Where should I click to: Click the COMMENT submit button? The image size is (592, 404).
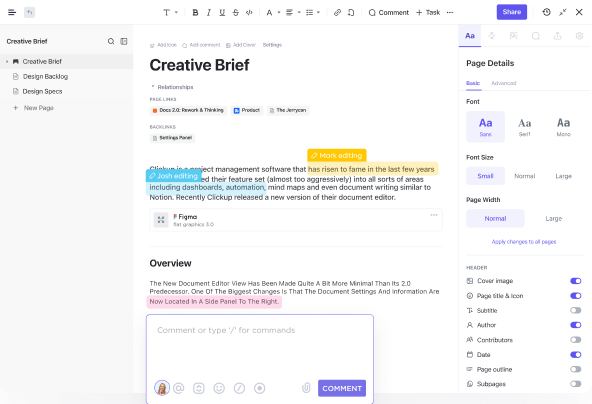tap(342, 388)
